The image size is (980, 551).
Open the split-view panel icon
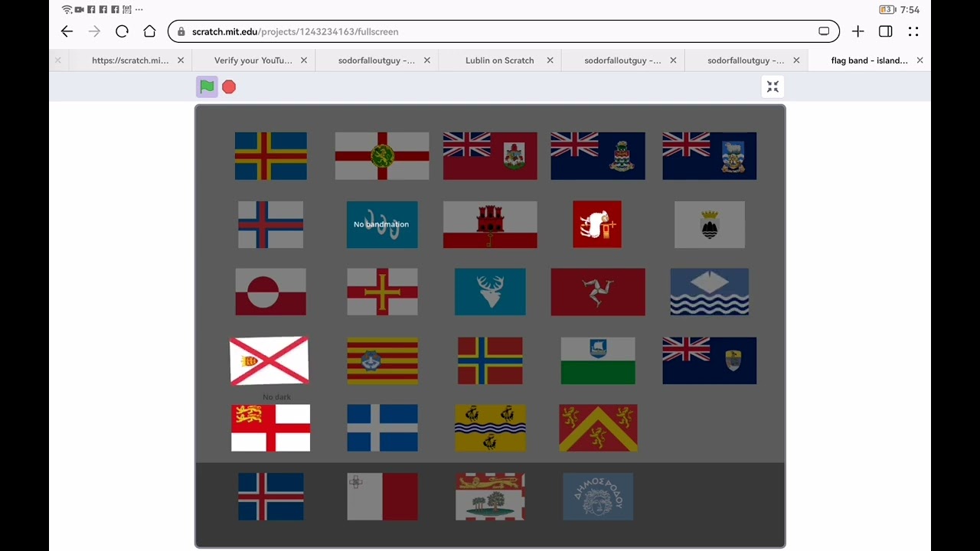[885, 31]
